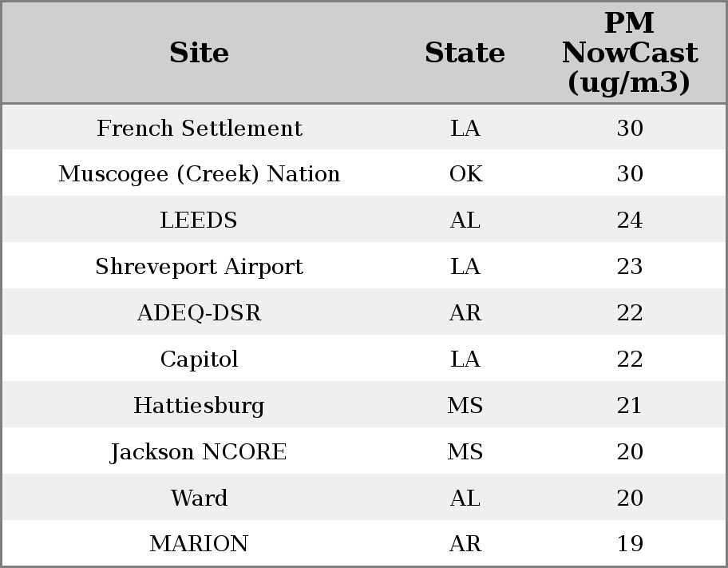728x568 pixels.
Task: Click the MS state cell for Hattiesburg
Action: click(465, 406)
